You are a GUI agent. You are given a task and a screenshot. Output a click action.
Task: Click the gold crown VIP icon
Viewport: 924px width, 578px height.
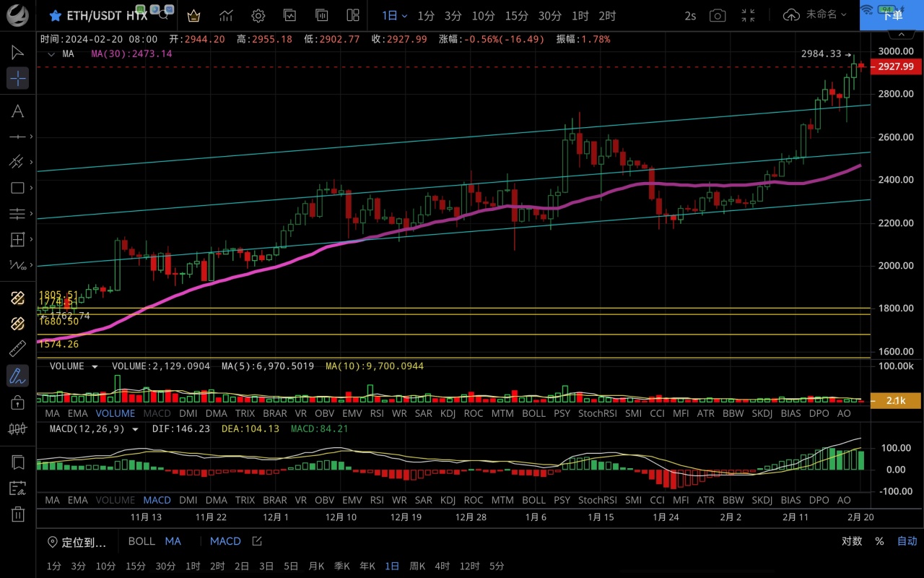[193, 15]
